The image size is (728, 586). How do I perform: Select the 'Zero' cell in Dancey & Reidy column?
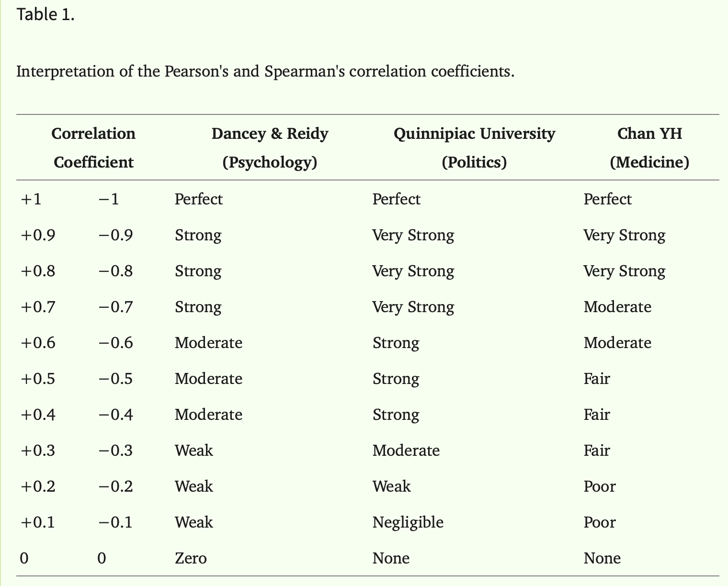[191, 558]
